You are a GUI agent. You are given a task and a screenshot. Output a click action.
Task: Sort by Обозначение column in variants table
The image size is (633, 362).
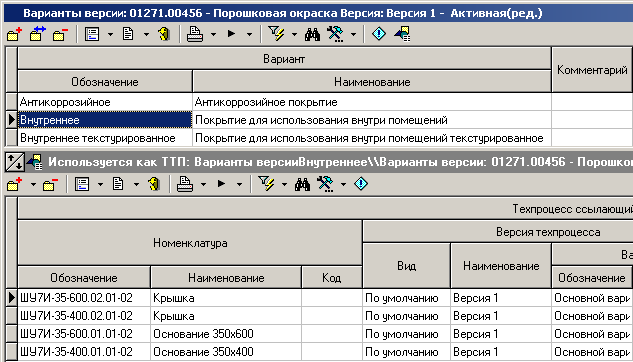pos(105,82)
